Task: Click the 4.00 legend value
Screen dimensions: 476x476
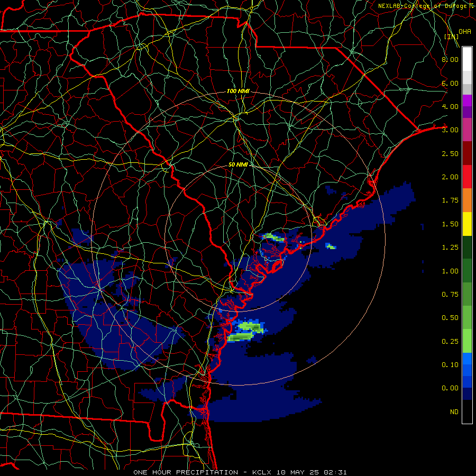Action: pyautogui.click(x=450, y=106)
